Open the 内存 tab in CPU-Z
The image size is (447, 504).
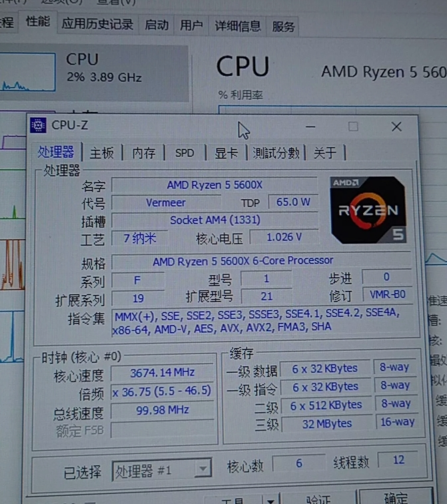pyautogui.click(x=144, y=153)
